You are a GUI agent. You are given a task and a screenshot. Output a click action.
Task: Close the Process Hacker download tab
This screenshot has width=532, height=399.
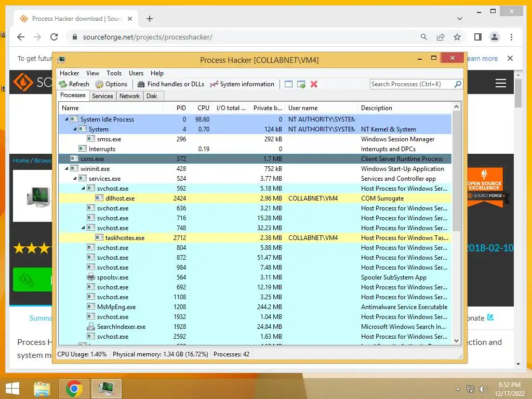129,19
